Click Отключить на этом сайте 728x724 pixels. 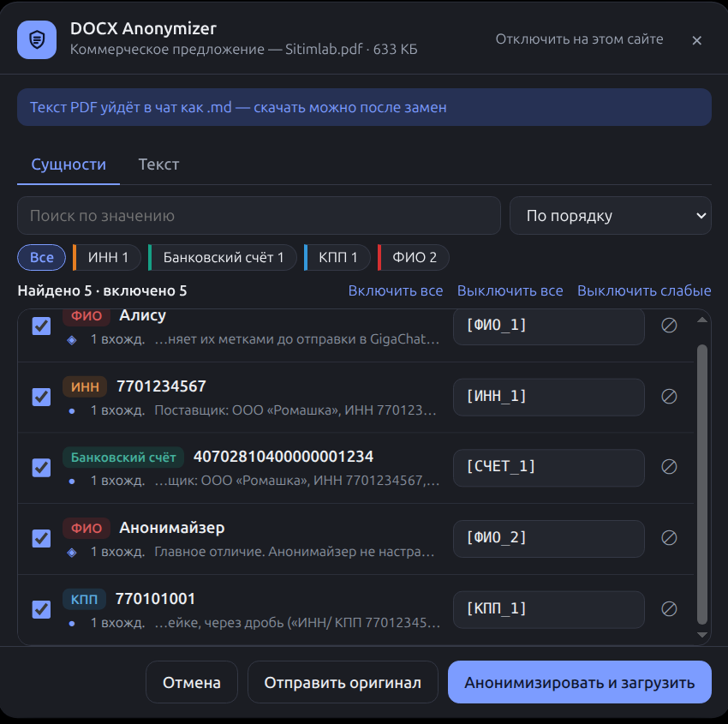pos(580,39)
